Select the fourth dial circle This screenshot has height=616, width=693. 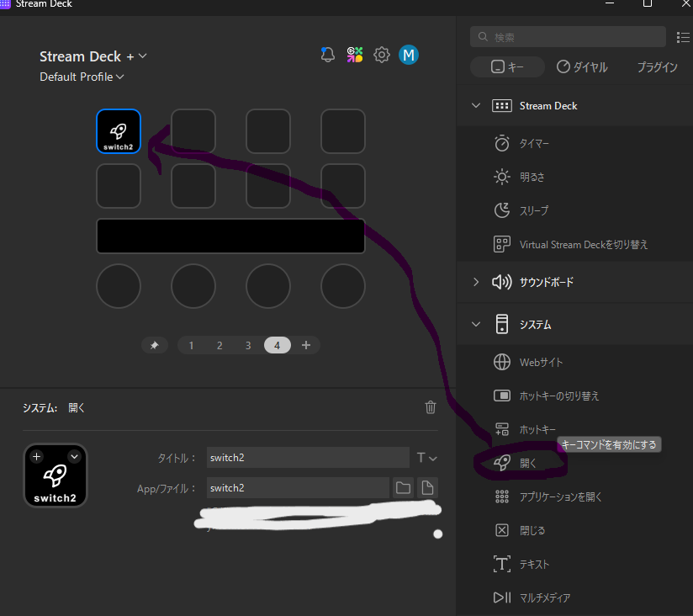pyautogui.click(x=343, y=286)
